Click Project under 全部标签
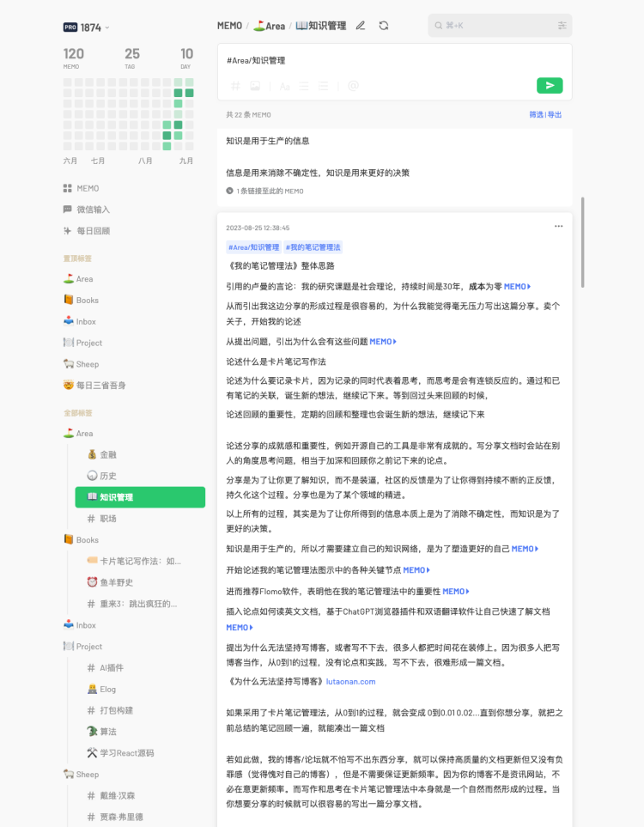The image size is (644, 827). coord(82,646)
